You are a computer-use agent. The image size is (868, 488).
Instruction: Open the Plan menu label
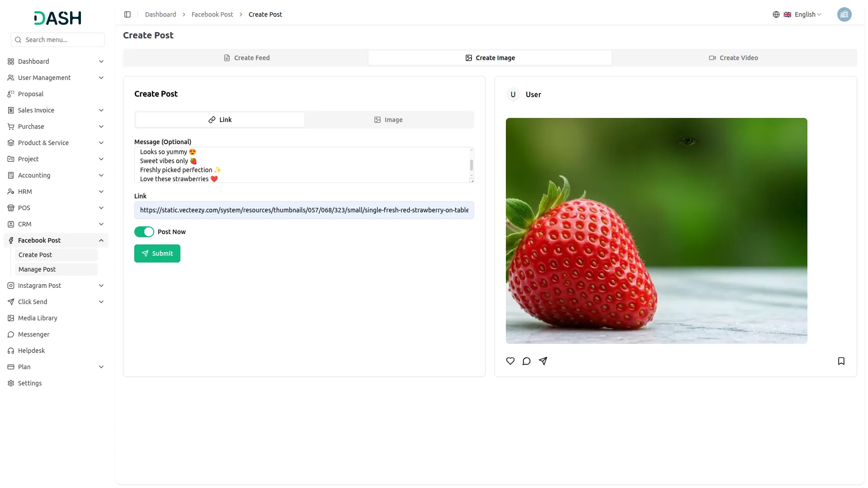click(24, 367)
